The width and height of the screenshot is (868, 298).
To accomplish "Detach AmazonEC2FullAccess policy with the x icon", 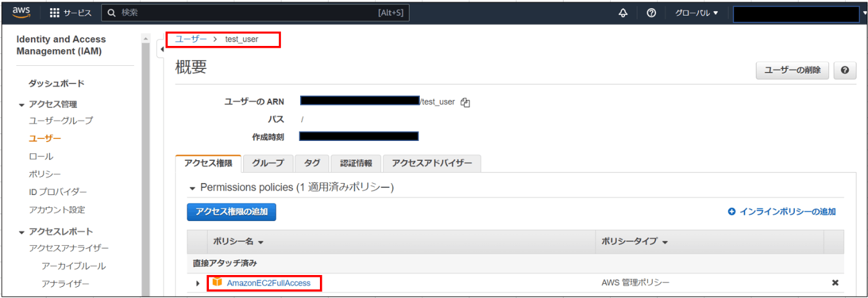I will coord(835,282).
